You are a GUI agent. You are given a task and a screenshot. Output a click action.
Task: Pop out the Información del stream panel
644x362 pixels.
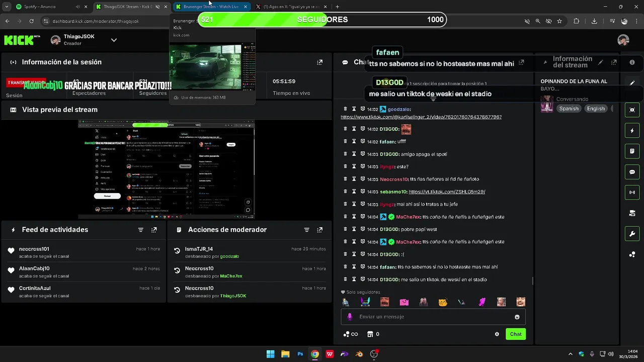[x=614, y=62]
